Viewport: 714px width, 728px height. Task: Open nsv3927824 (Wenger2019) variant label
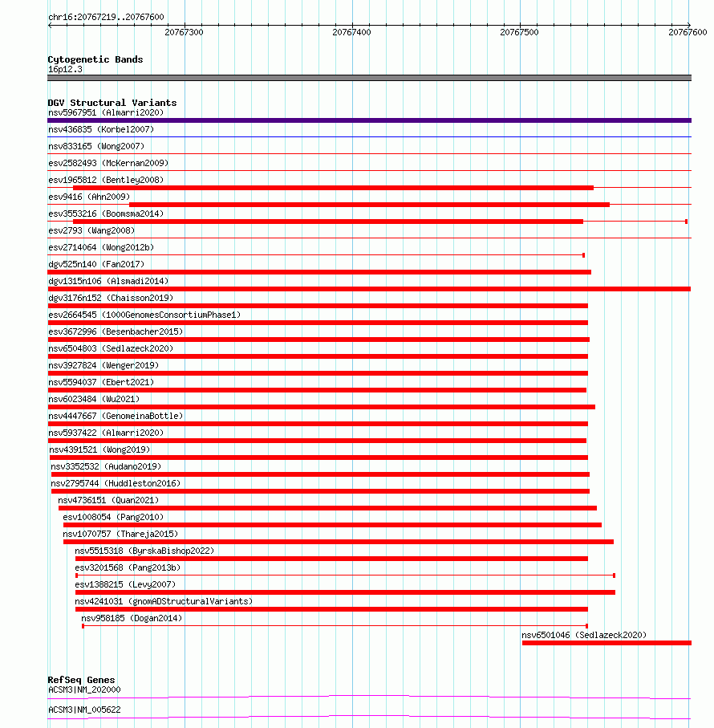coord(103,365)
